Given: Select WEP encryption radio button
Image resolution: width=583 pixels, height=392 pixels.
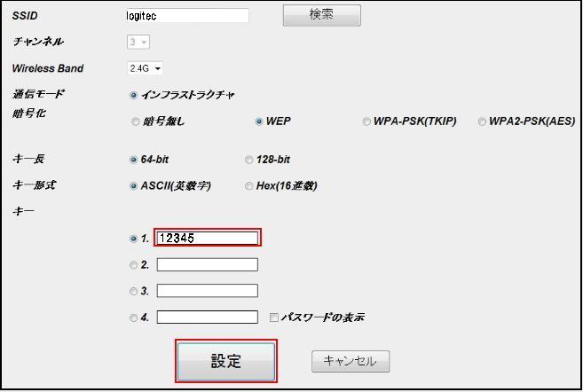Looking at the screenshot, I should (259, 122).
